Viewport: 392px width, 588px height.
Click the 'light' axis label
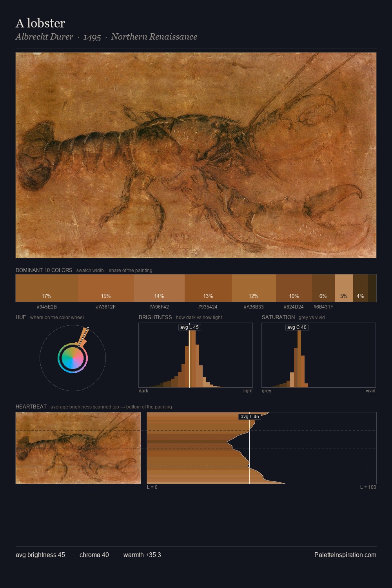pos(248,391)
